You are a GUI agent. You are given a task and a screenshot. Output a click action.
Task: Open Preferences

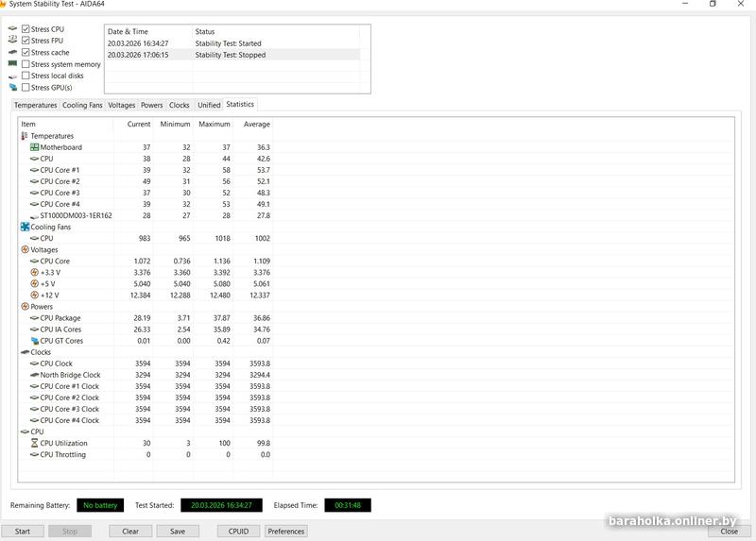coord(286,532)
